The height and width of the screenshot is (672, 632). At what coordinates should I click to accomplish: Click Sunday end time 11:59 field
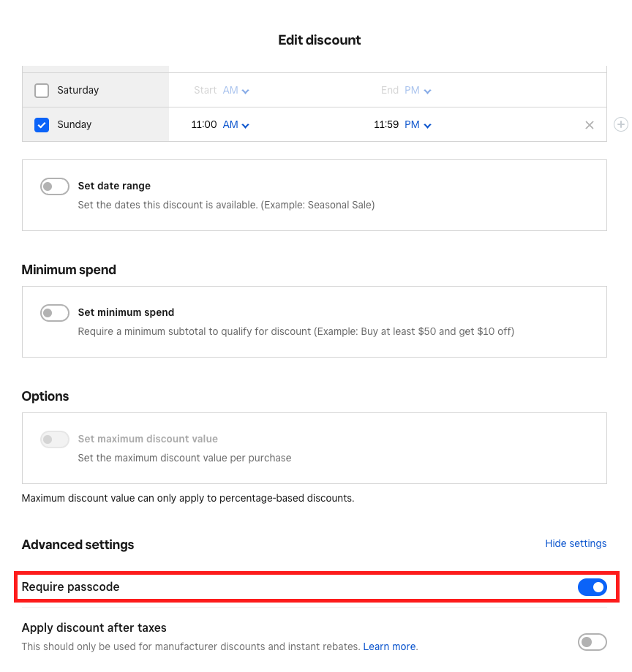386,125
